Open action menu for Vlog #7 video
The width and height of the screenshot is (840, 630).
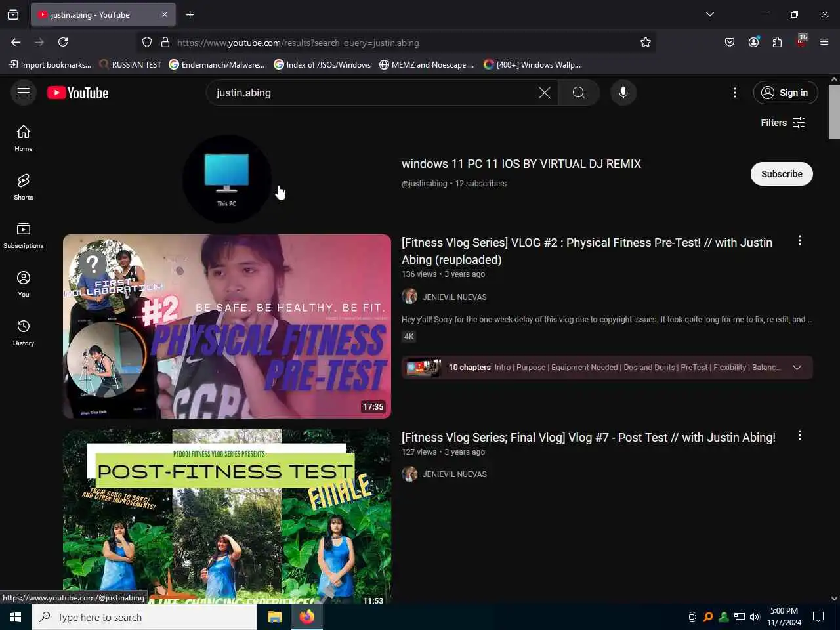(x=799, y=436)
